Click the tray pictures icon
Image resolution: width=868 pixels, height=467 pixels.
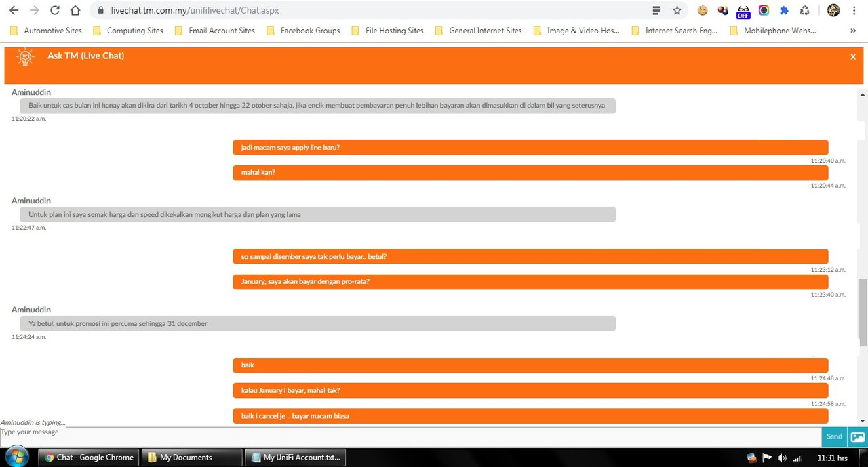751,458
